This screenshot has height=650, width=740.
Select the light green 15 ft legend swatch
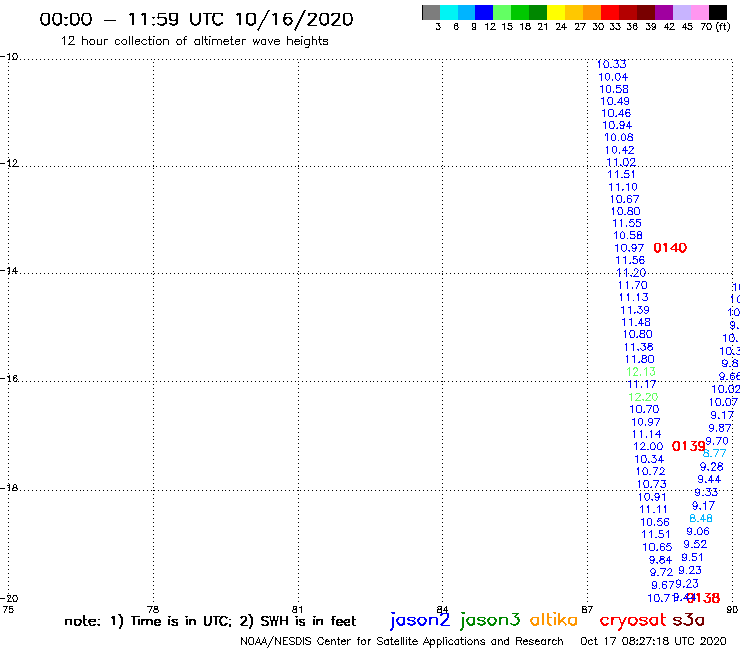(502, 12)
